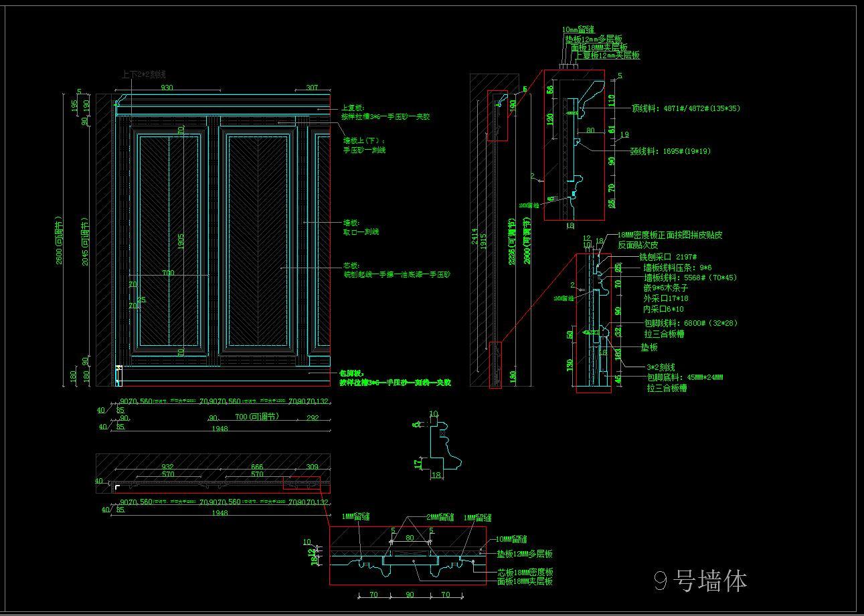Screen dimensions: 864x616
Task: Select the '2045 (可调节)' vertical dimension
Action: pyautogui.click(x=85, y=241)
